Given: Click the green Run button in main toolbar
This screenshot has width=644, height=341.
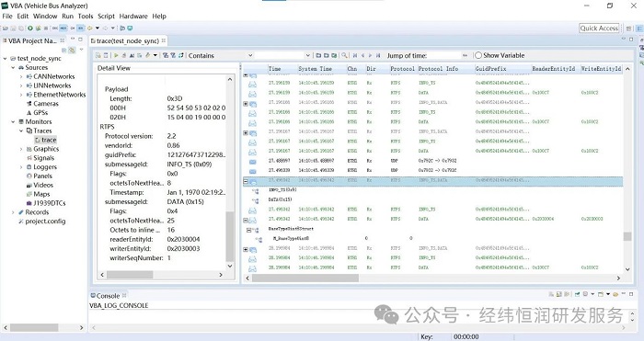Looking at the screenshot, I should coord(30,28).
